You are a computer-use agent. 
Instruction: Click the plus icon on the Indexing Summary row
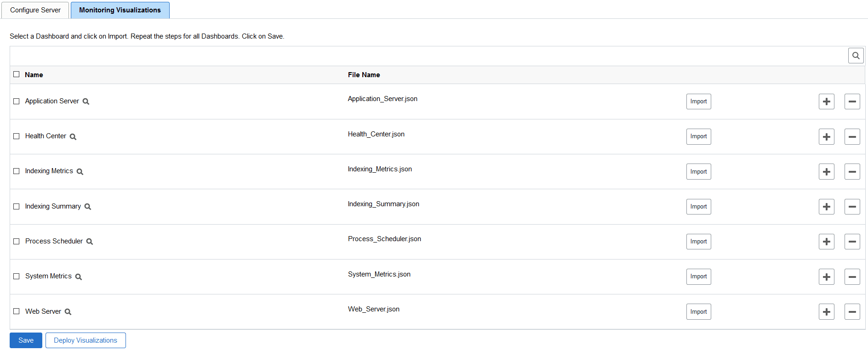(x=826, y=206)
